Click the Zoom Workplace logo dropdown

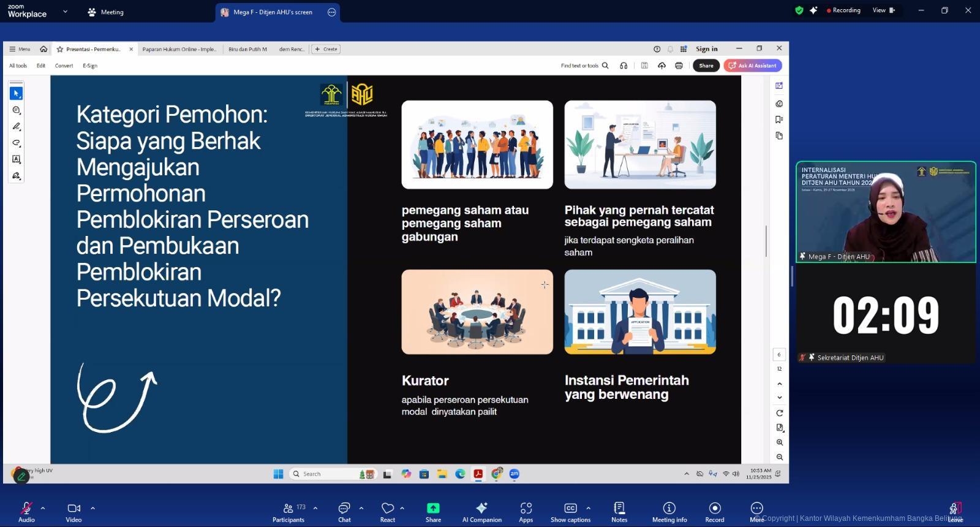pos(65,12)
